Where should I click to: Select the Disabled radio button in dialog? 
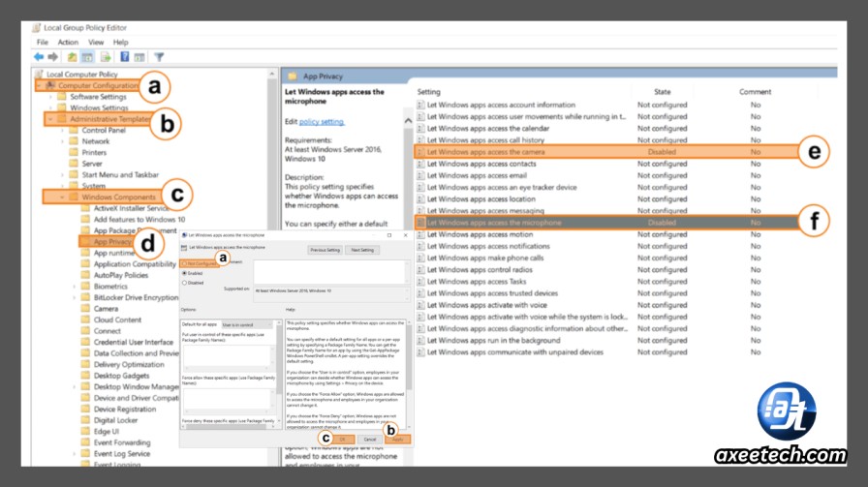[x=184, y=283]
